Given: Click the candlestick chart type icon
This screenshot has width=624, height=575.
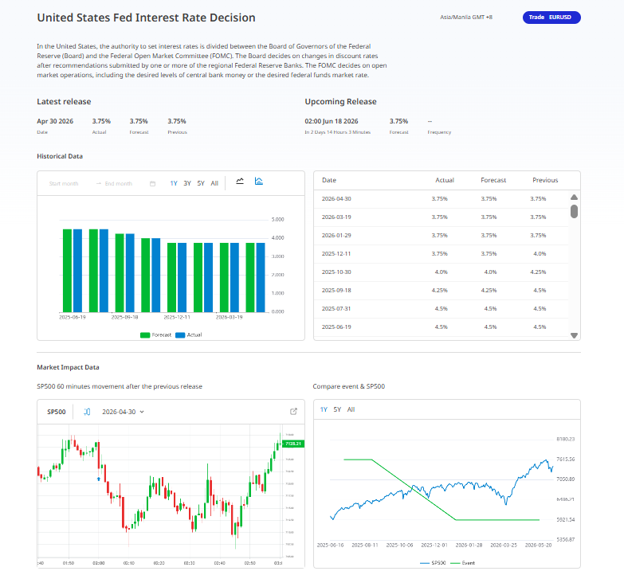Looking at the screenshot, I should pyautogui.click(x=87, y=411).
